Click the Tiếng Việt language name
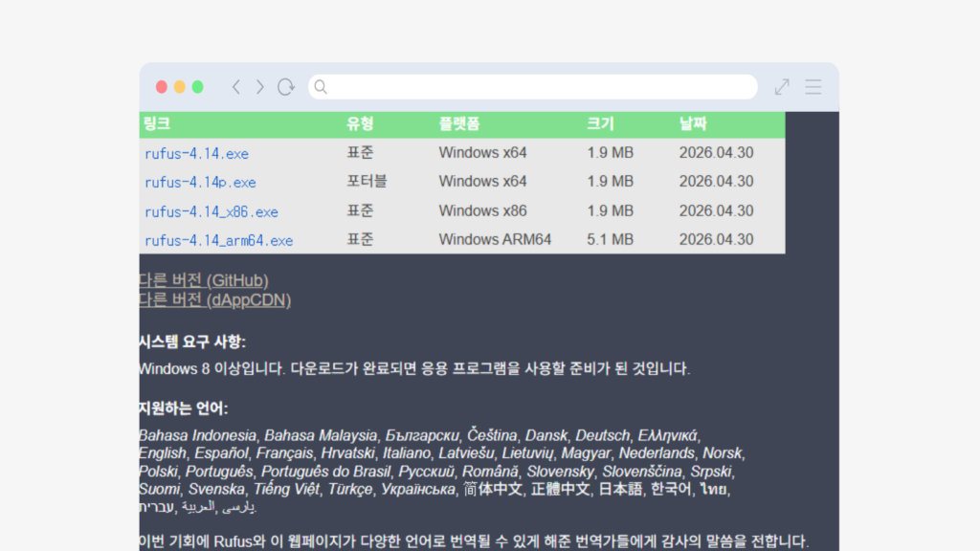Screen dimensions: 980x551 click(286, 489)
